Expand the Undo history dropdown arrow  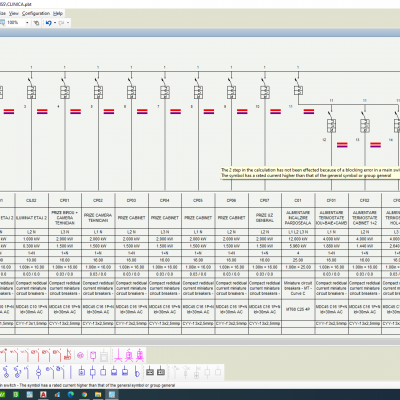click(55, 23)
